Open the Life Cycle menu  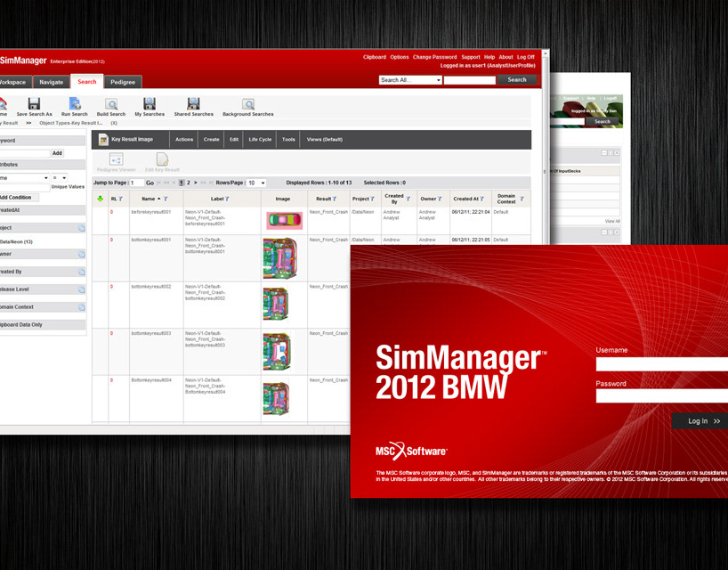pos(260,139)
